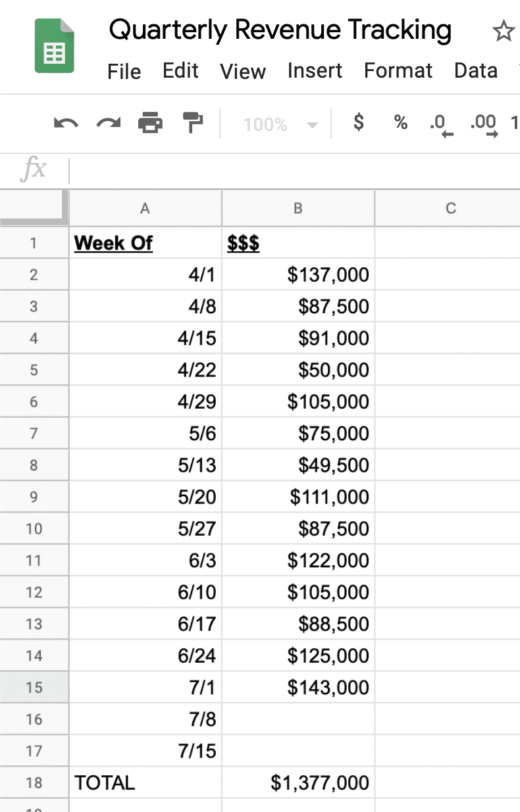Screen dimensions: 520x812
Task: Select row 15 header
Action: coord(34,687)
